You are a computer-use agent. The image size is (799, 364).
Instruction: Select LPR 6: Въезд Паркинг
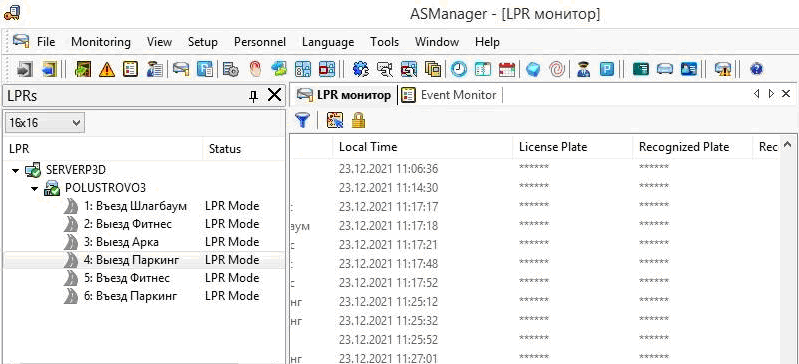130,296
